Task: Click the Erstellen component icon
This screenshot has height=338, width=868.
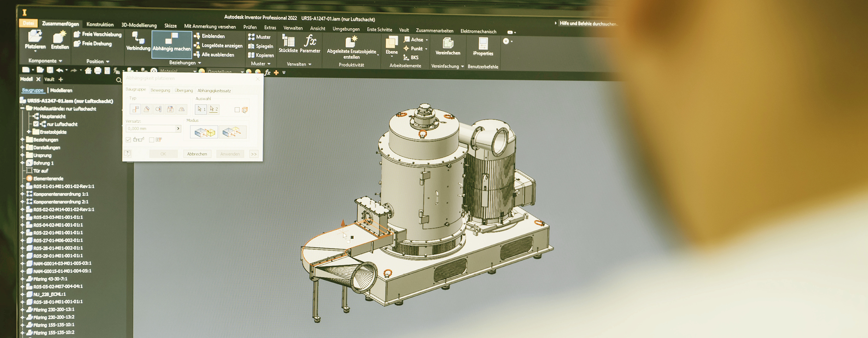Action: tap(59, 37)
